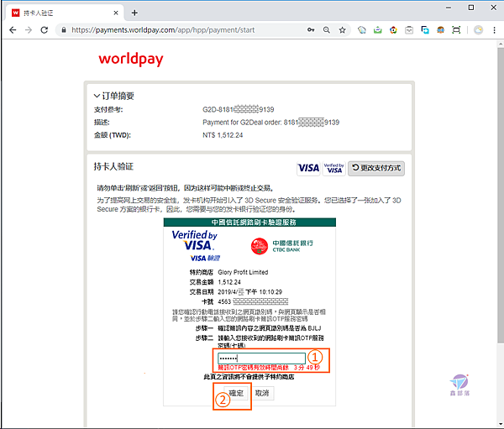Click the page vertical scrollbar thumb
504x429 pixels.
coord(501,196)
